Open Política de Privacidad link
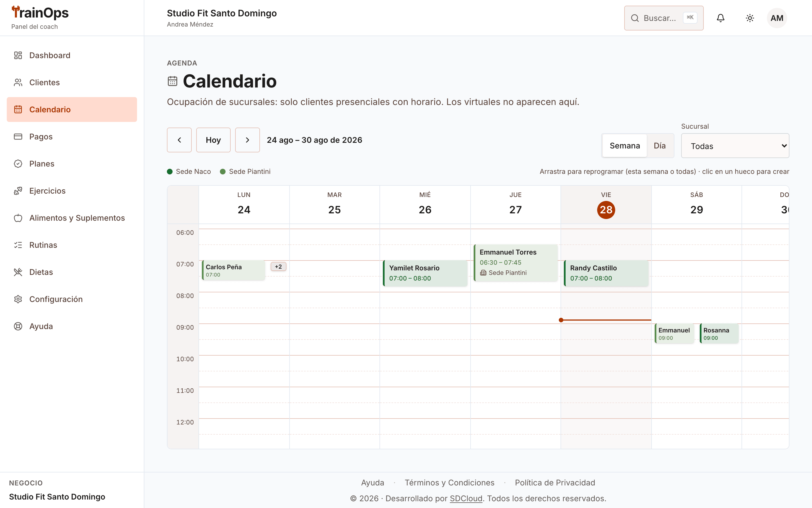This screenshot has height=508, width=812. click(555, 483)
